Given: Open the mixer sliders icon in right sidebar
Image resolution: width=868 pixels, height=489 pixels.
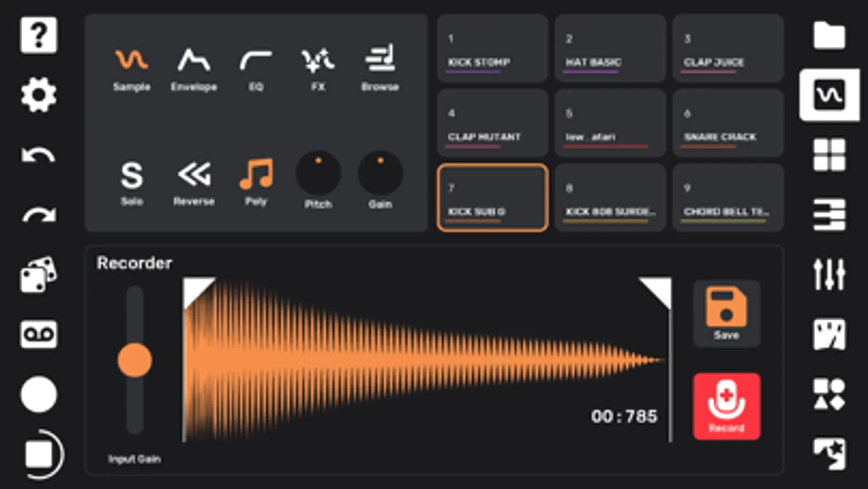Looking at the screenshot, I should [x=829, y=274].
